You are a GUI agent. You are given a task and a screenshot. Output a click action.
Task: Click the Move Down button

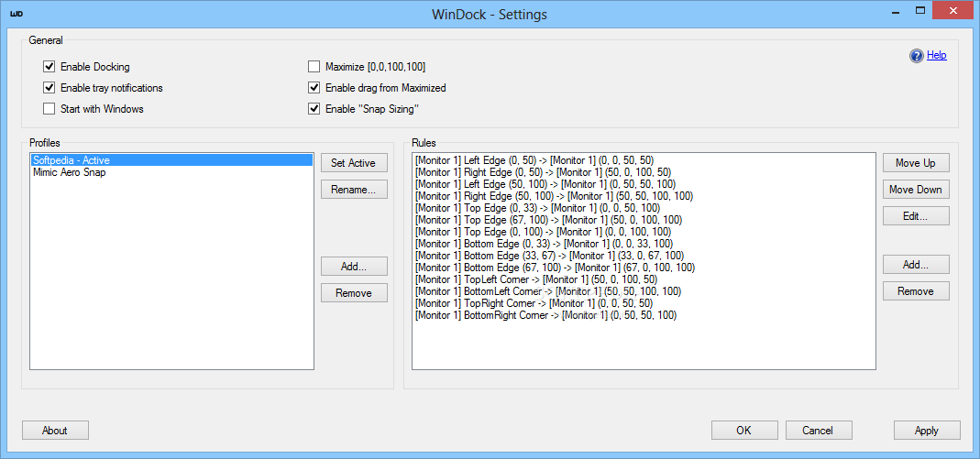[x=916, y=190]
